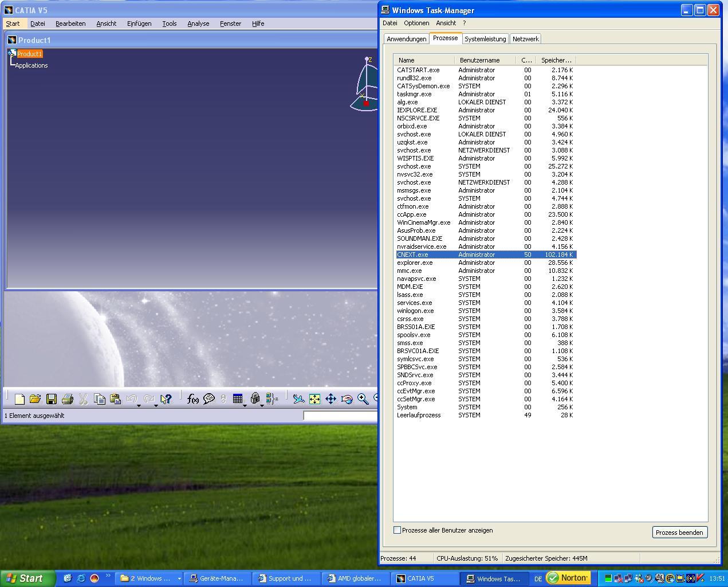Select the CNEXT.exe process row
This screenshot has height=587, width=728.
coord(486,255)
